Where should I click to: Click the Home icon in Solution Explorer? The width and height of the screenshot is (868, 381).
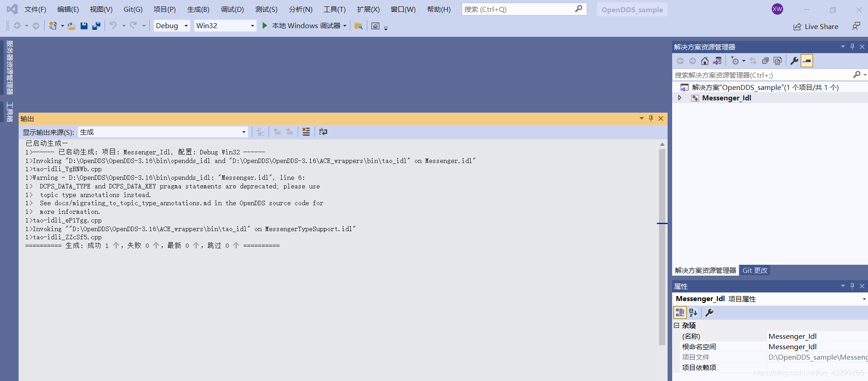(x=705, y=61)
